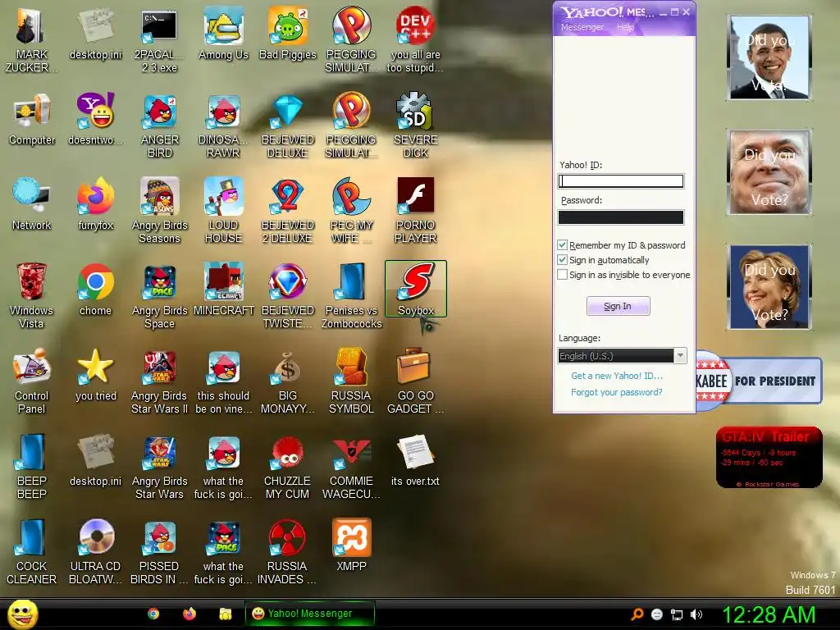Select the XMPP desktop icon

tap(351, 546)
